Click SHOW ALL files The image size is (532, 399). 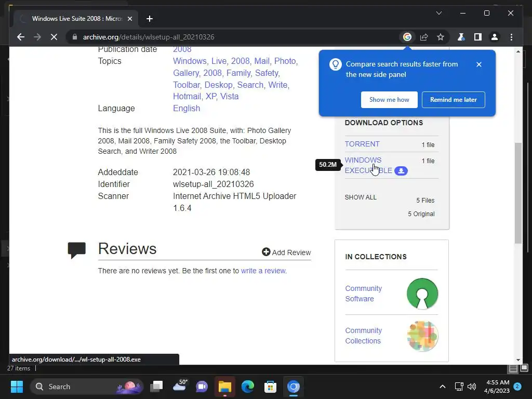(361, 197)
